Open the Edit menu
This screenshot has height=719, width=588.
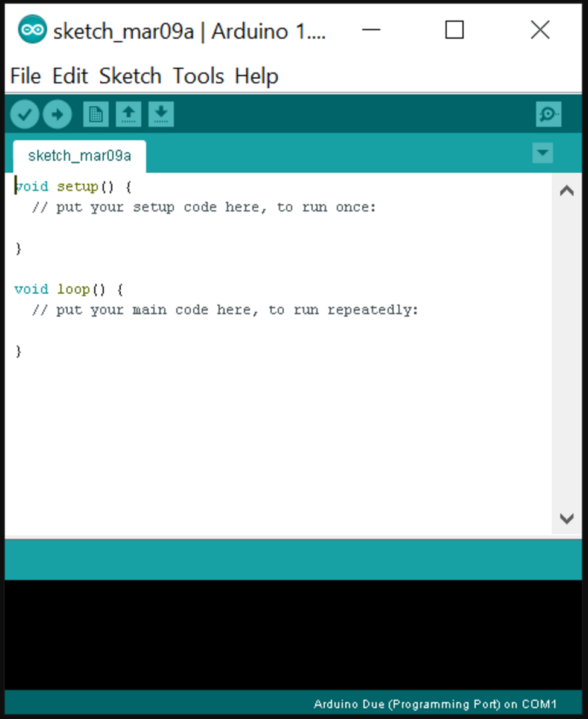pyautogui.click(x=70, y=76)
